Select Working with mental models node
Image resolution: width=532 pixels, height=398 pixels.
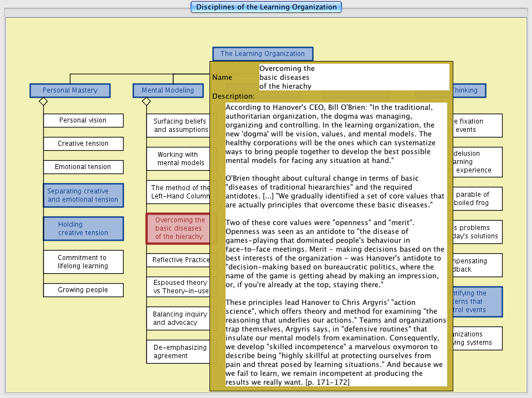(x=178, y=159)
